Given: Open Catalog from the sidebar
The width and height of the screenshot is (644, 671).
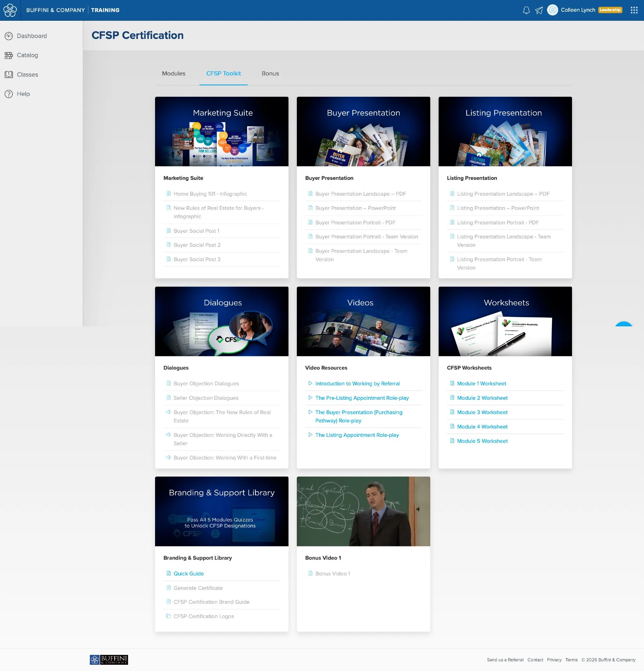Looking at the screenshot, I should [27, 55].
